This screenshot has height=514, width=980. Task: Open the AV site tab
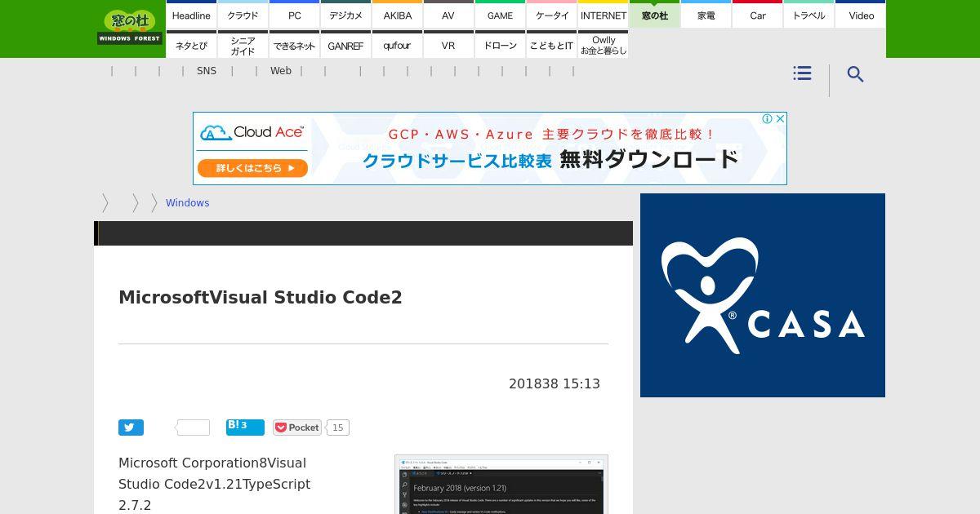click(x=448, y=15)
